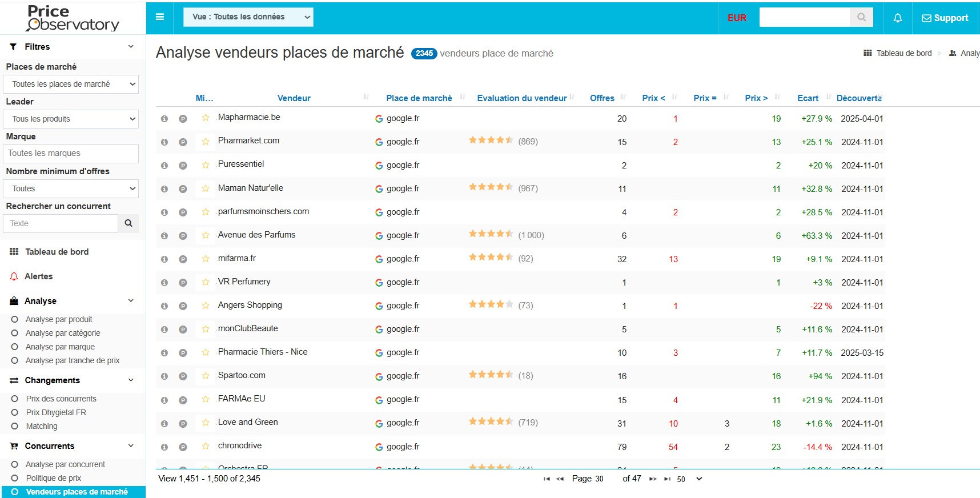Click the competitor search magnifier button
Viewport: 980px width, 498px height.
click(128, 223)
